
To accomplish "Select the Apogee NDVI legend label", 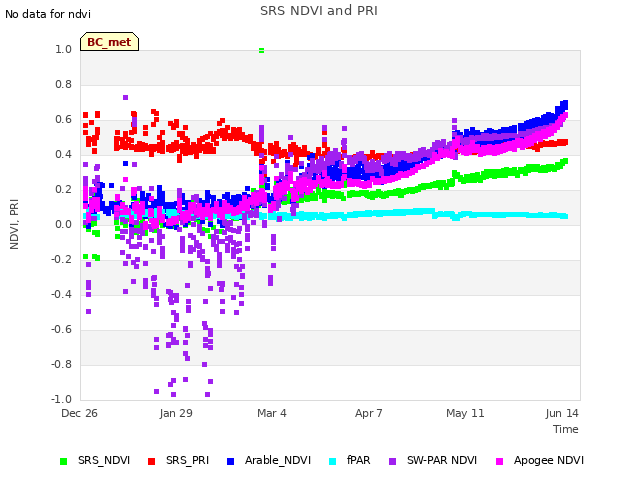I will coord(549,460).
